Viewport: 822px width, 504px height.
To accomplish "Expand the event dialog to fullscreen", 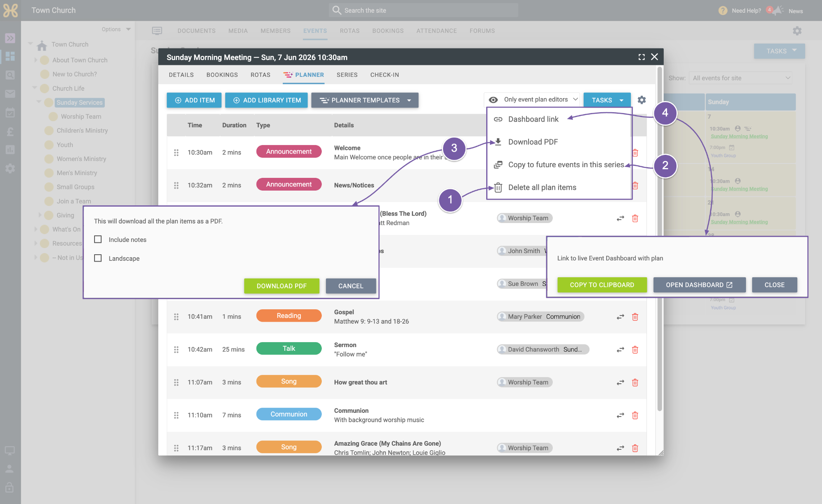I will 642,57.
